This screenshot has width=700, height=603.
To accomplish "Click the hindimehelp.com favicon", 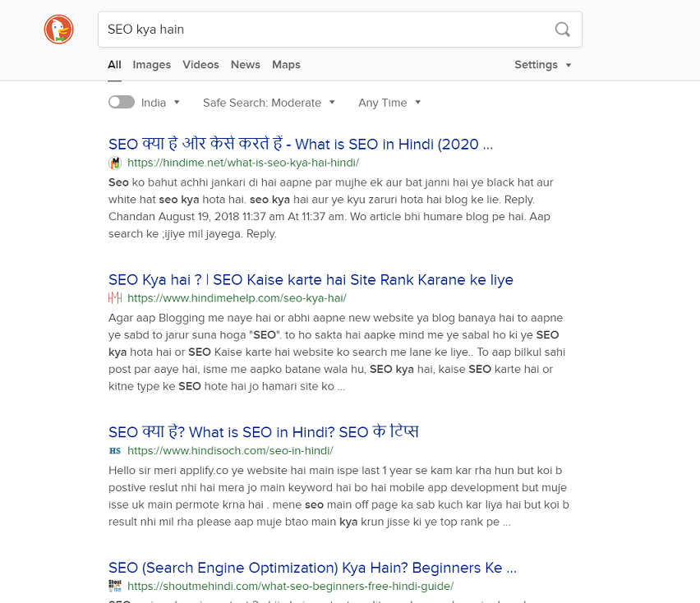I will (x=115, y=297).
